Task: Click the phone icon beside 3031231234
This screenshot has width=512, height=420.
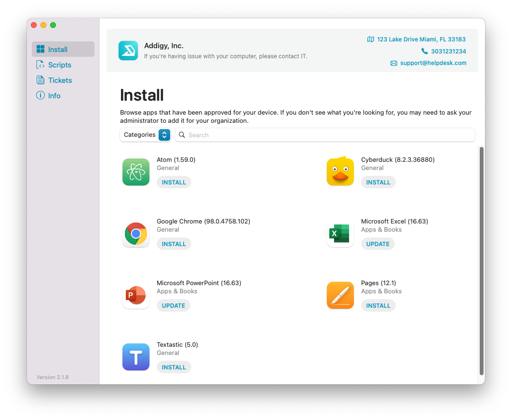Action: [424, 51]
